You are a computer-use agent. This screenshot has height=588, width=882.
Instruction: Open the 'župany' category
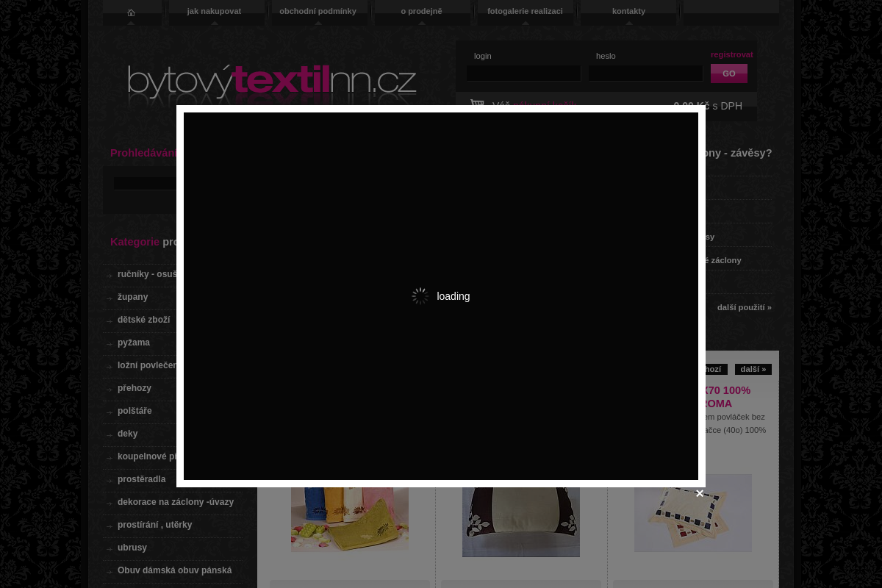pos(132,297)
